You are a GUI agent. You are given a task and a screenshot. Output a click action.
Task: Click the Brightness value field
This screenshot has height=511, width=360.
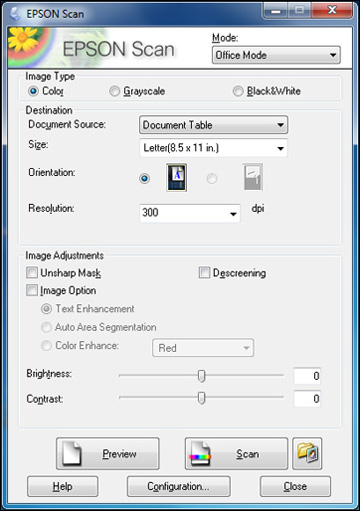pos(307,376)
